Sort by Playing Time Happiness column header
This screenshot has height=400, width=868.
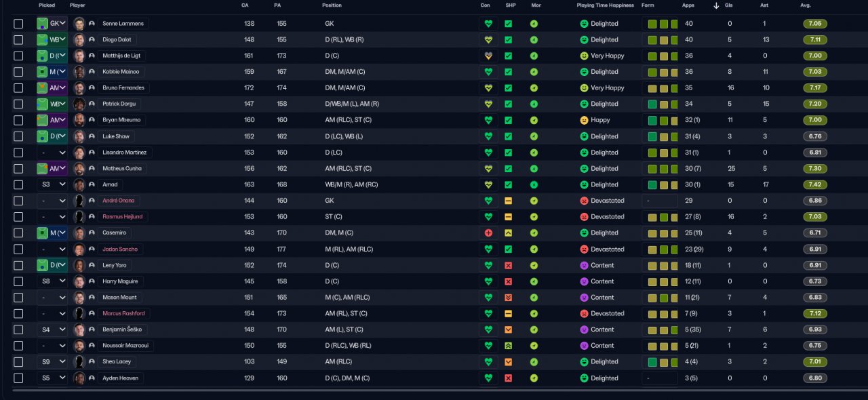[x=606, y=5]
